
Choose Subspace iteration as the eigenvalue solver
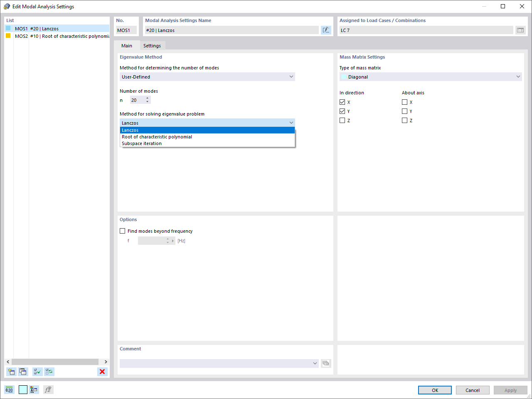click(x=142, y=143)
